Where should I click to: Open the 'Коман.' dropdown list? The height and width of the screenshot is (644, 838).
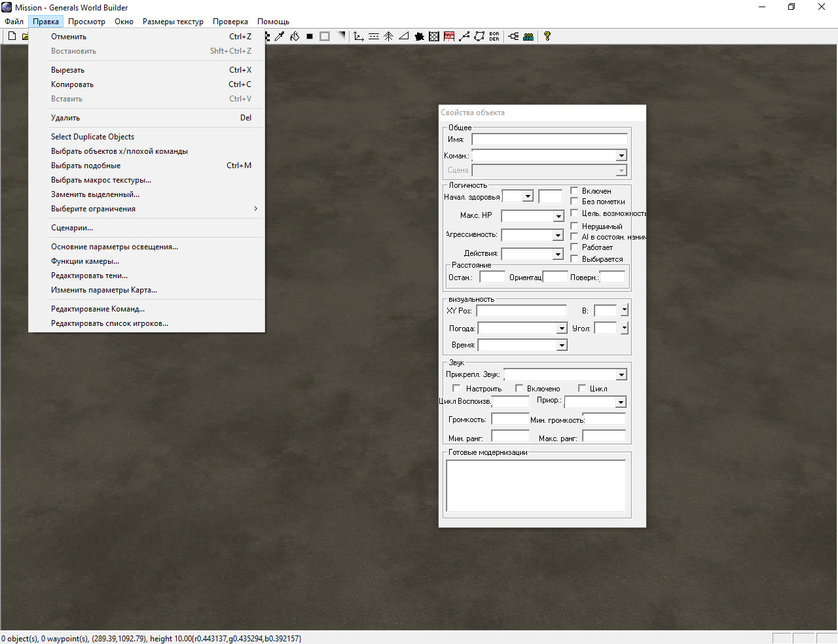(x=621, y=156)
